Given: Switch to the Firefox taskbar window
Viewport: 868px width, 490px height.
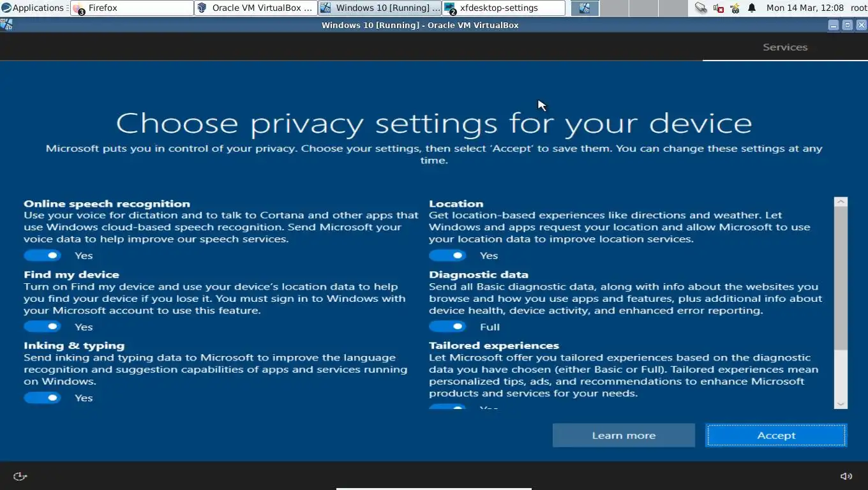Looking at the screenshot, I should click(132, 8).
